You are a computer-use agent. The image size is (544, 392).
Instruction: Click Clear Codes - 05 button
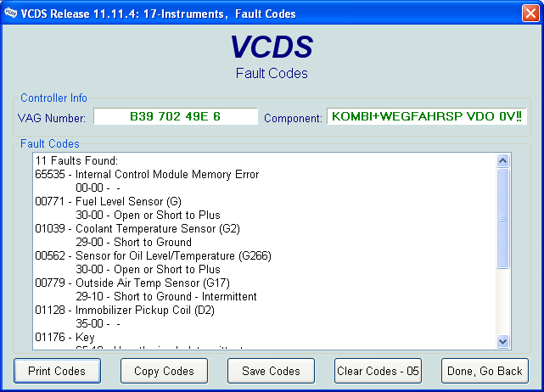pos(378,371)
